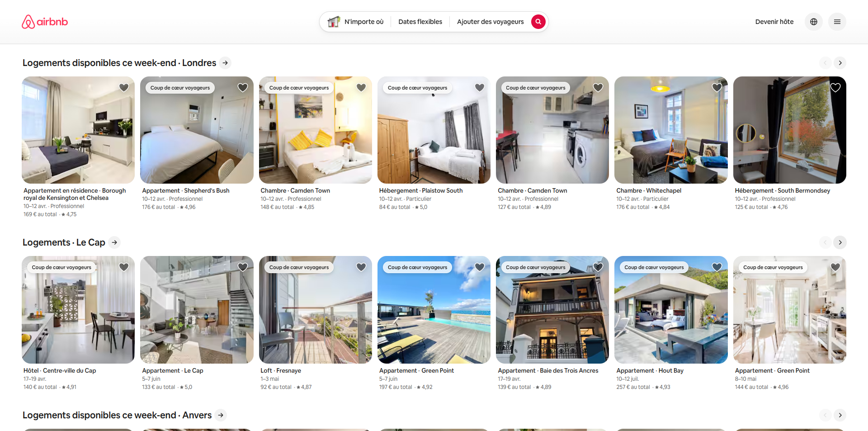Screen dimensions: 868x431
Task: Click the 133 € au total price
Action: (159, 387)
